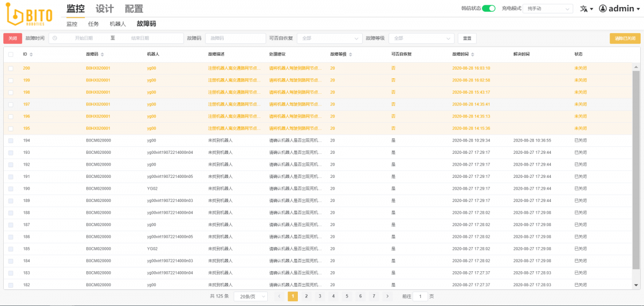Select the checkbox for row ID 199
The image size is (644, 306).
click(x=11, y=80)
